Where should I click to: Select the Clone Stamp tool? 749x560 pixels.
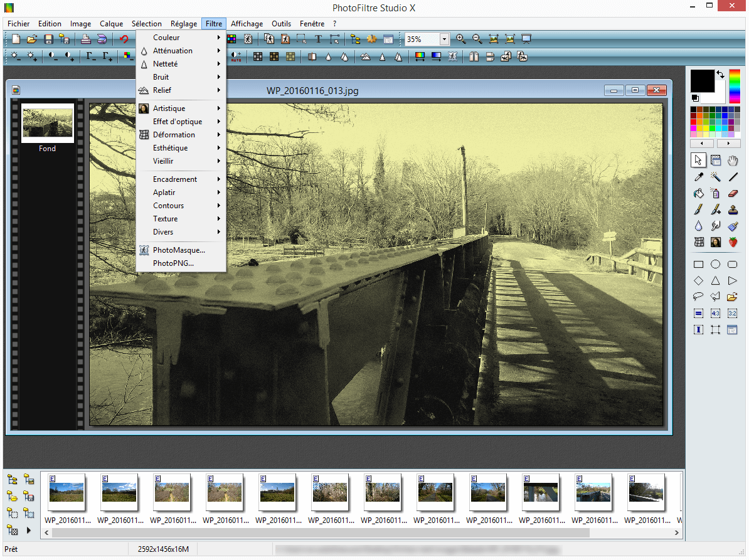tap(732, 210)
